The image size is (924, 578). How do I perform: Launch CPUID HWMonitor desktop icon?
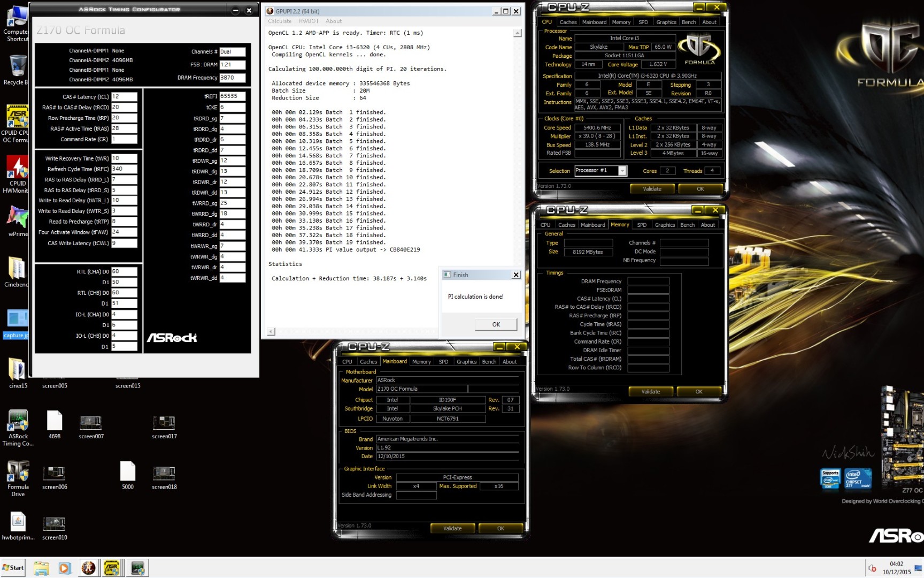[x=17, y=174]
